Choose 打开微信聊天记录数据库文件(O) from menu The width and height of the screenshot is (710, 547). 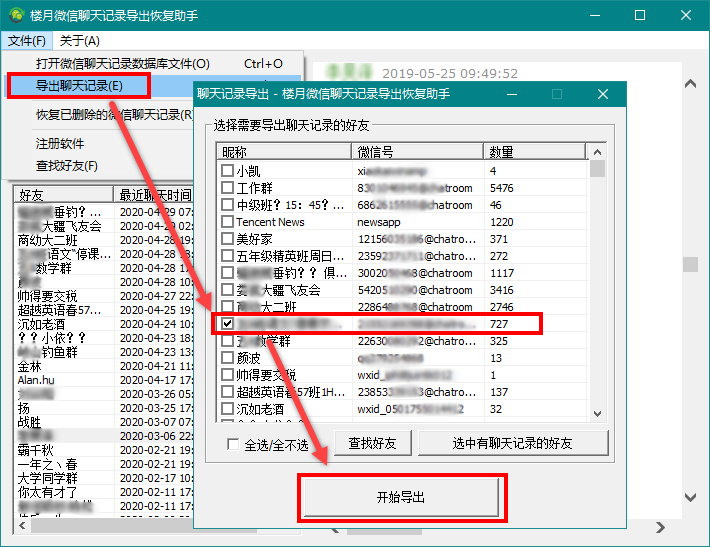click(122, 64)
